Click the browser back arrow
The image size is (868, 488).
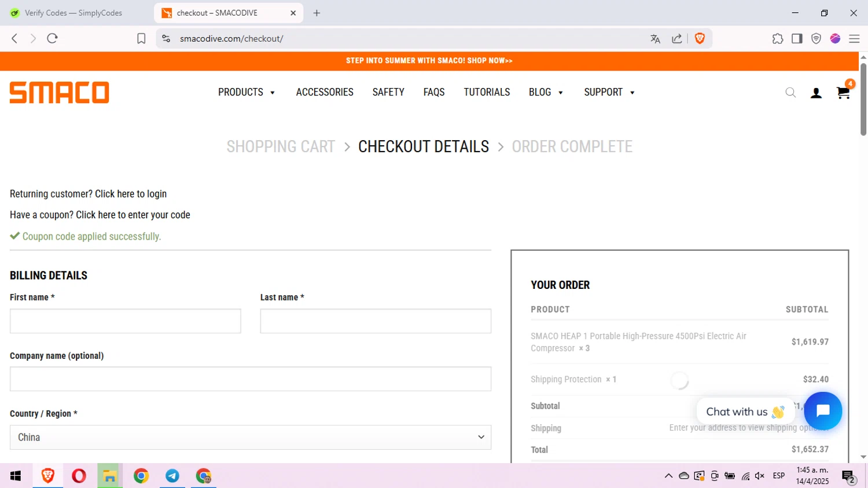pos(14,38)
